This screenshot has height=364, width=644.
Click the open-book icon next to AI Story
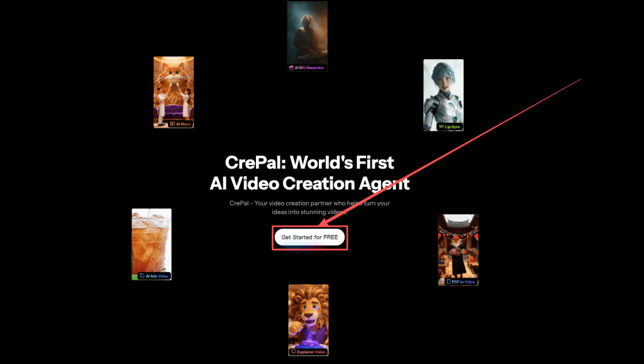pos(172,125)
